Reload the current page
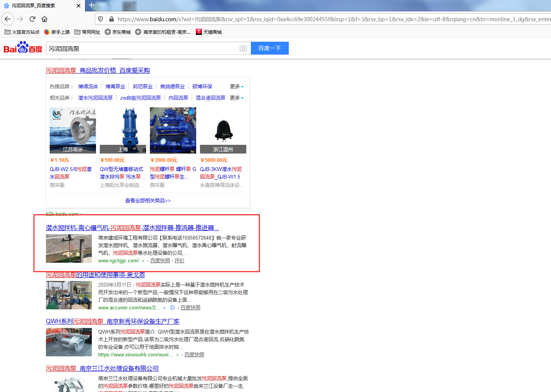The height and width of the screenshot is (392, 551). click(33, 19)
